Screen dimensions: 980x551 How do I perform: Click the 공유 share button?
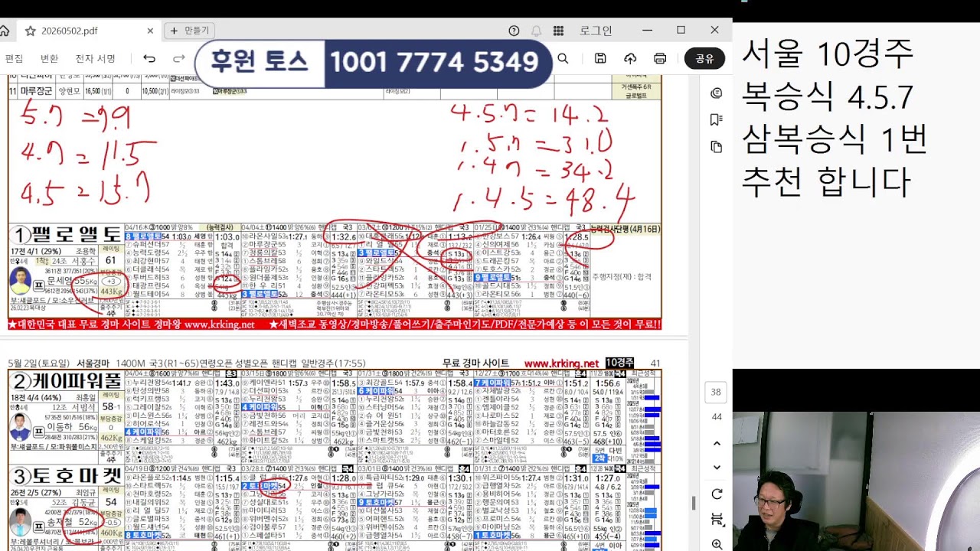(x=704, y=59)
